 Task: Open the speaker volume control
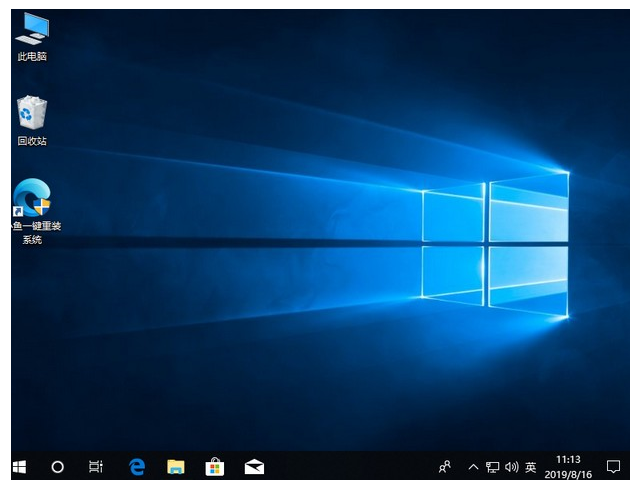tap(511, 467)
